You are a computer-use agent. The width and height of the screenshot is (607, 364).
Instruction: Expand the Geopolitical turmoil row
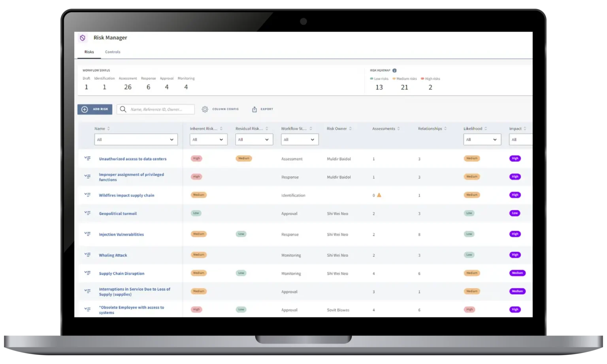pyautogui.click(x=87, y=213)
